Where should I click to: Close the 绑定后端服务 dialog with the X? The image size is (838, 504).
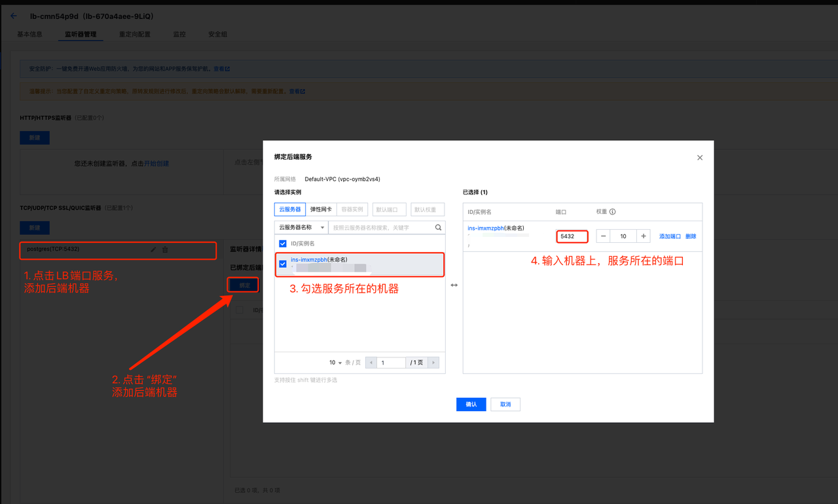[700, 158]
